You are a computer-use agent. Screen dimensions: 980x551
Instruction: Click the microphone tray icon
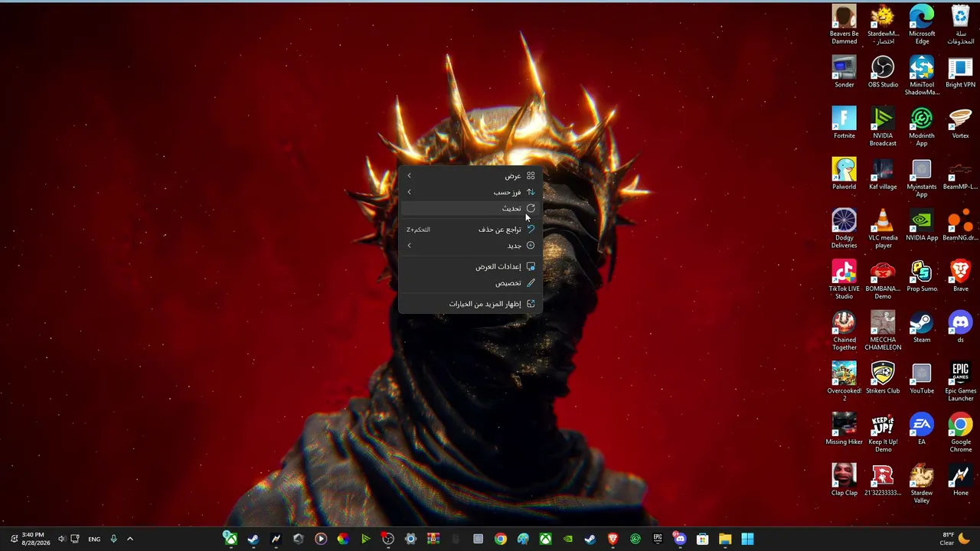(113, 539)
